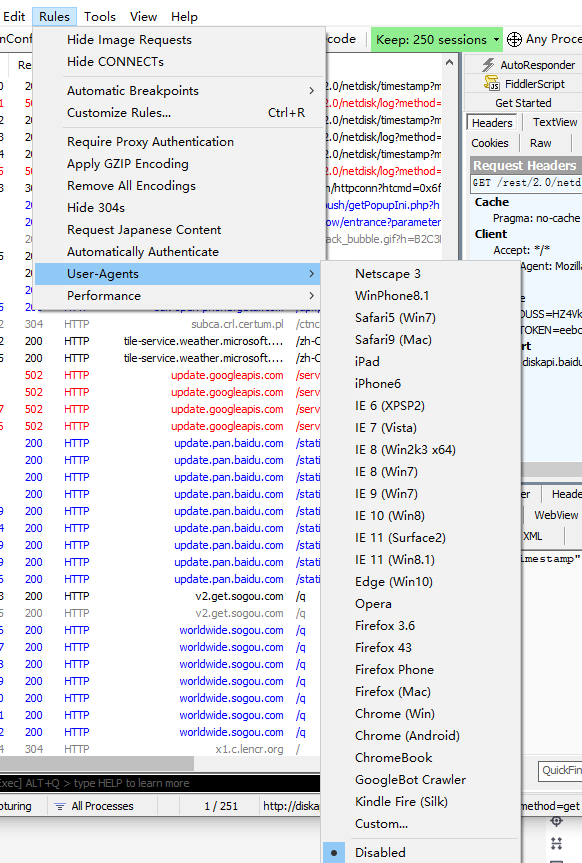Switch to the Raw tab

541,143
